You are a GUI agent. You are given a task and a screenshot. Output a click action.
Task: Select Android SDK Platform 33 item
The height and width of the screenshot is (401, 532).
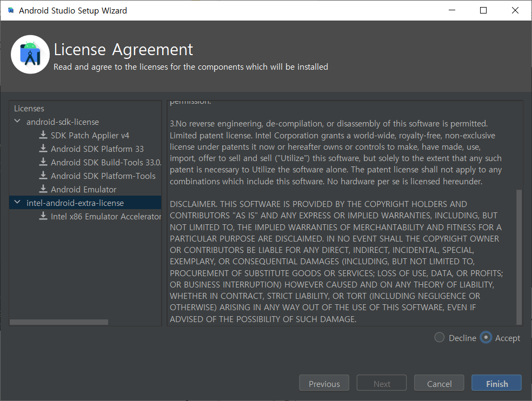97,149
